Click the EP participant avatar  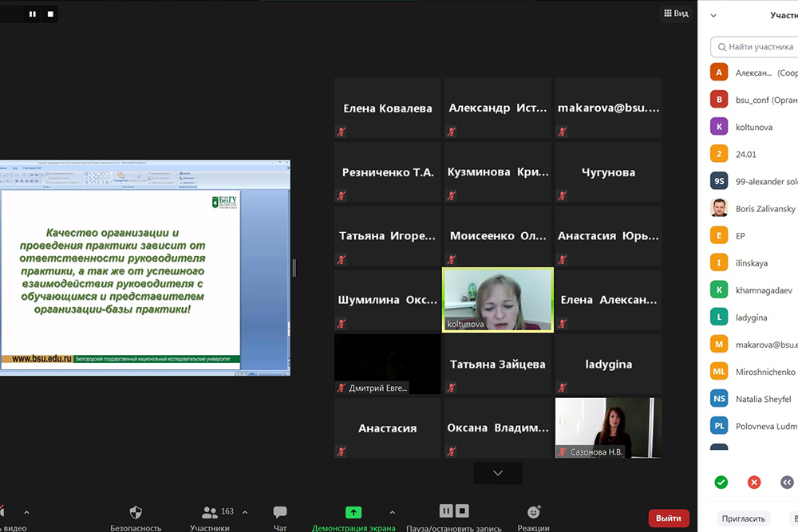pyautogui.click(x=719, y=235)
